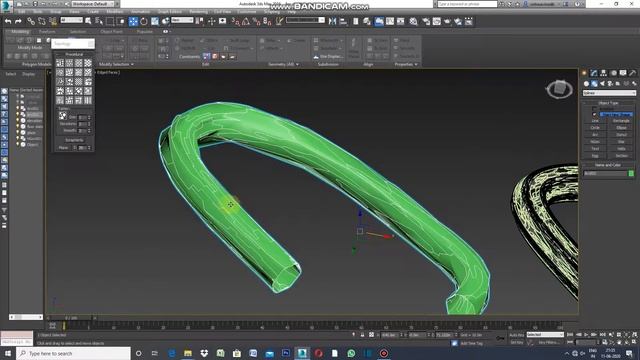The image size is (640, 360).
Task: Pick the Rectangular Selection Region tool
Action: 110,21
